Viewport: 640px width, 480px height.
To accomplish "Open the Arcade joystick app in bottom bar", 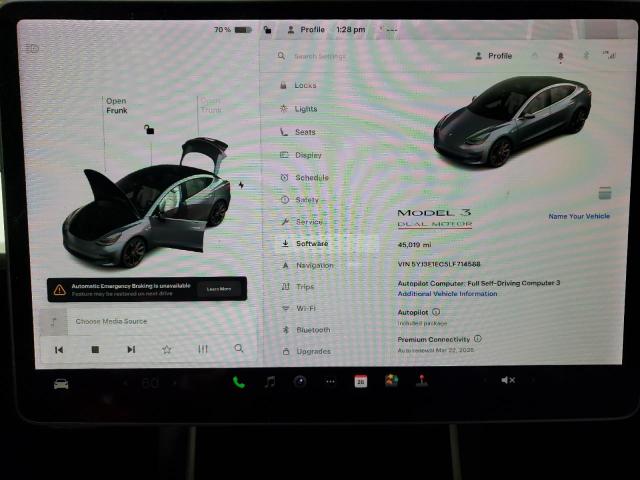I will (422, 380).
